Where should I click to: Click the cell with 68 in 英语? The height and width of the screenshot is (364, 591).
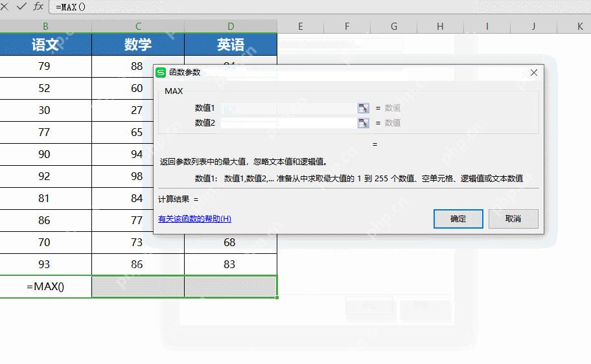(x=231, y=244)
